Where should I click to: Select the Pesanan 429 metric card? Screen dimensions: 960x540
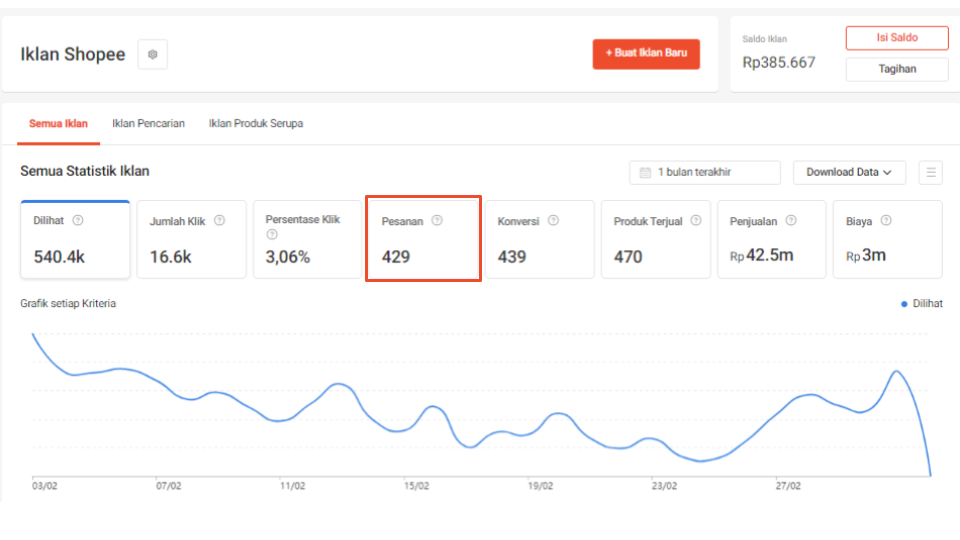click(x=424, y=239)
